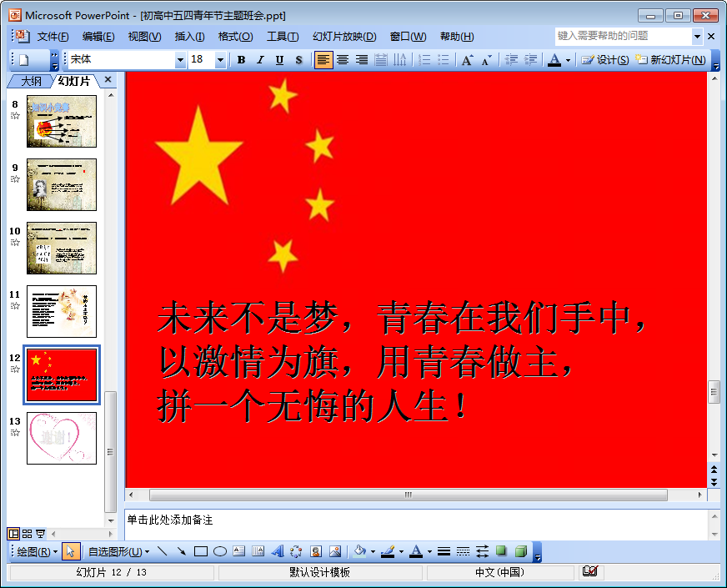727x588 pixels.
Task: Create a new blank presentation
Action: [24, 60]
